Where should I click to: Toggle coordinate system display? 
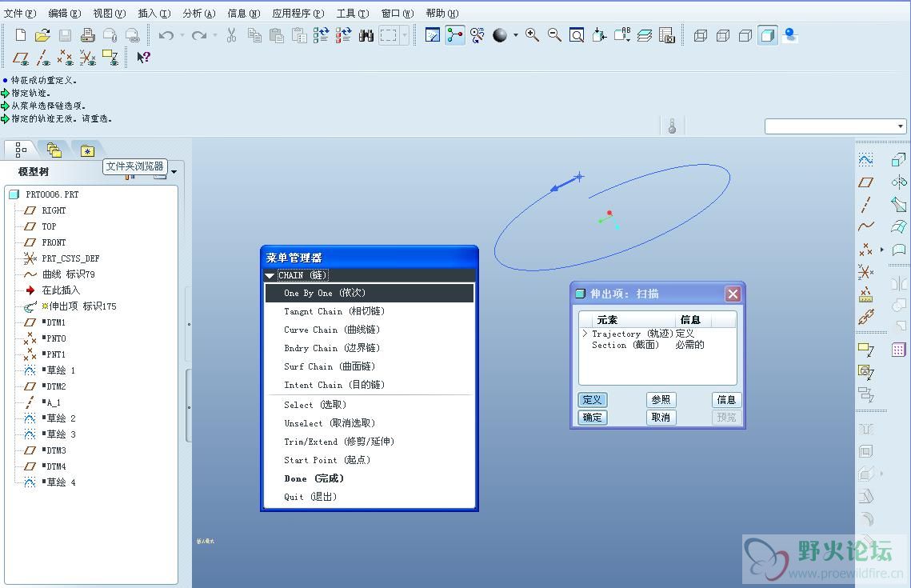(88, 58)
